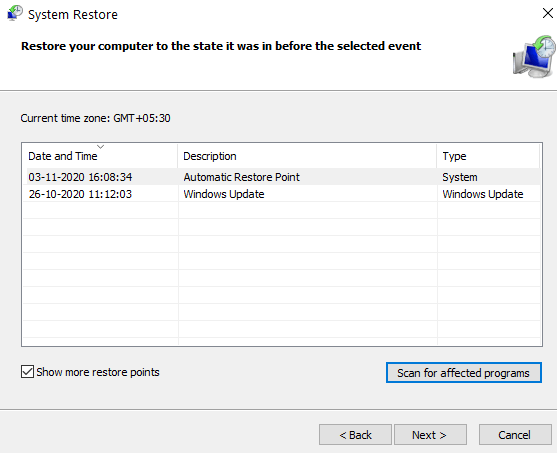Screen dimensions: 557x453
Task: Sort by Type column header
Action: [488, 156]
